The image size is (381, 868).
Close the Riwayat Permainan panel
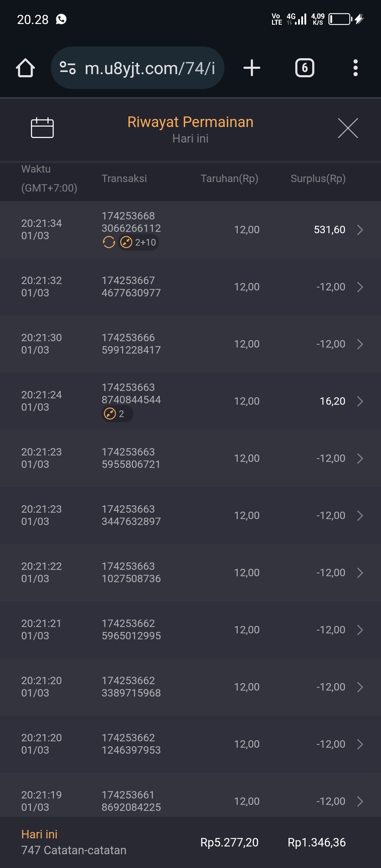pyautogui.click(x=348, y=128)
